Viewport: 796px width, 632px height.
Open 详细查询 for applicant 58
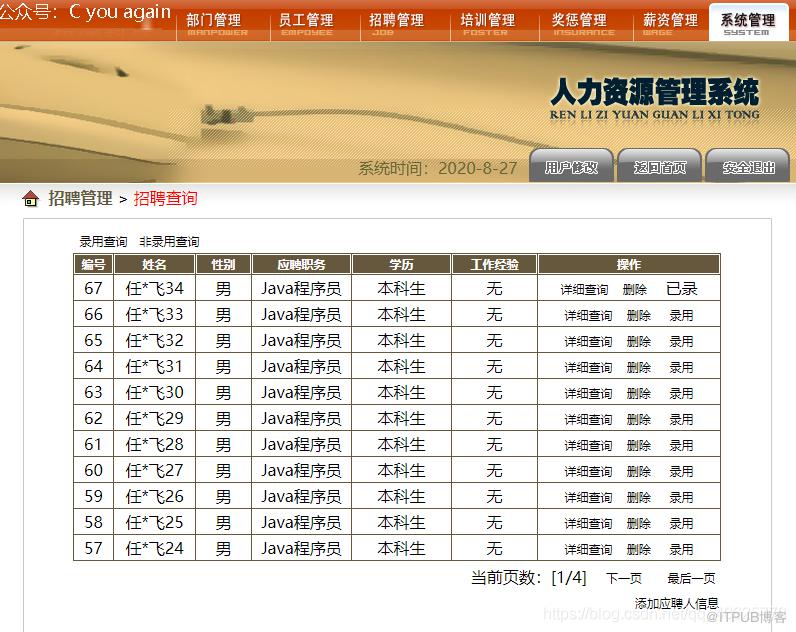(x=588, y=524)
